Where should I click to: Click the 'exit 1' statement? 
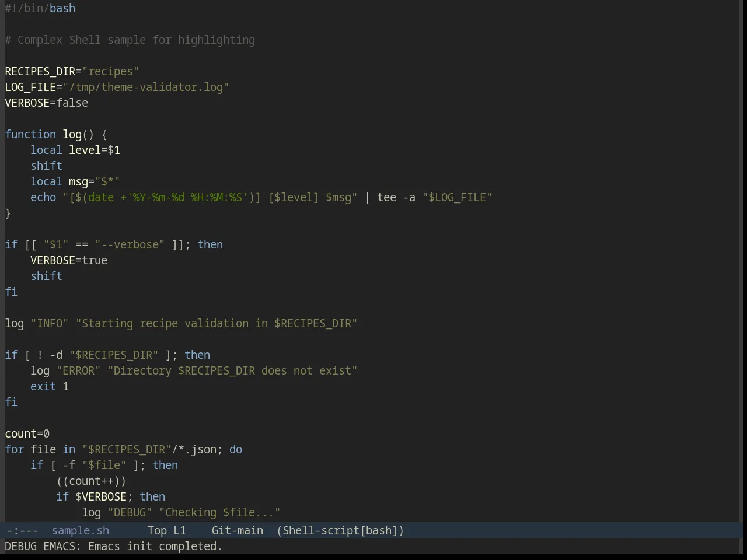click(x=50, y=386)
